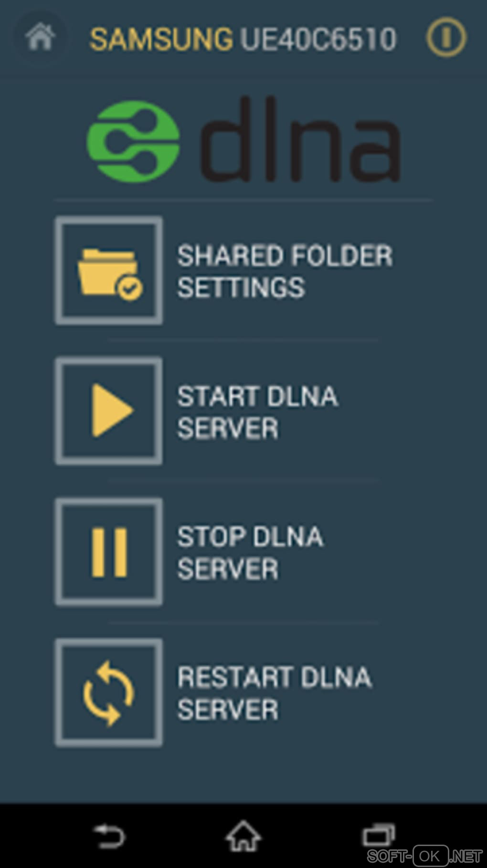
Task: Tap the Android home navigation button
Action: coord(243,836)
